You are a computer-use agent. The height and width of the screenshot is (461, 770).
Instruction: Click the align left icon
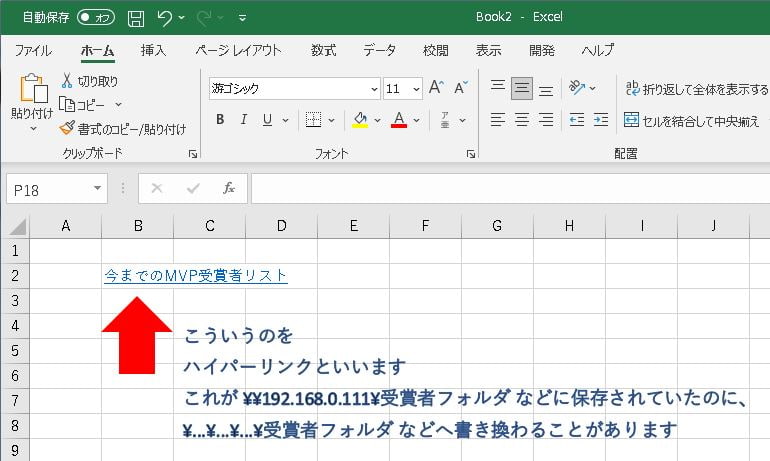(497, 119)
